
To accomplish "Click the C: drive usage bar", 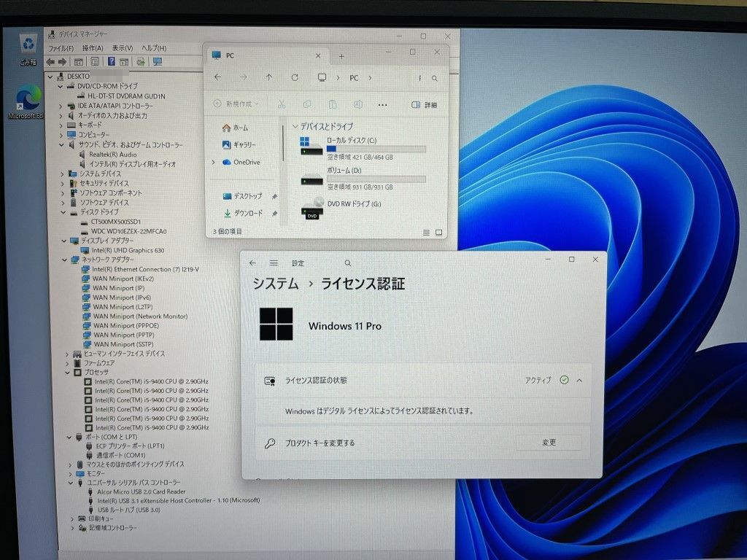I will tap(377, 148).
